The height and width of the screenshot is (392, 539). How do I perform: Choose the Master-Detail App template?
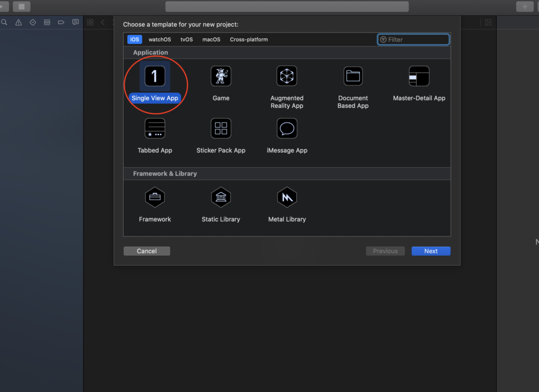point(419,76)
